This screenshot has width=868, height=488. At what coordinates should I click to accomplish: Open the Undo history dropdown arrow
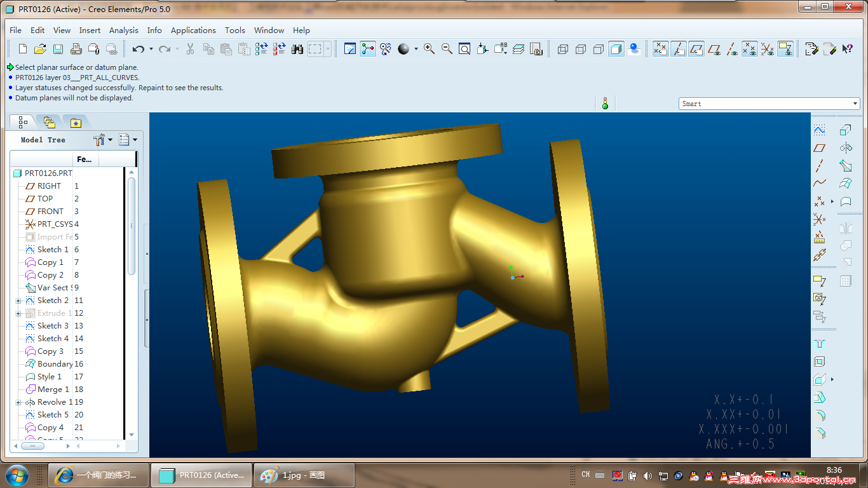pos(152,49)
